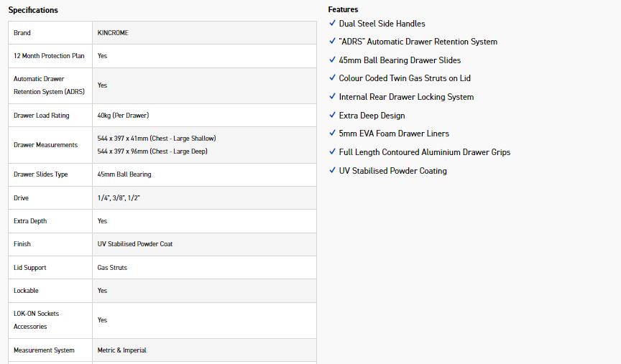Click checkmark next to Extra Deep Design
This screenshot has width=621, height=364.
point(332,116)
